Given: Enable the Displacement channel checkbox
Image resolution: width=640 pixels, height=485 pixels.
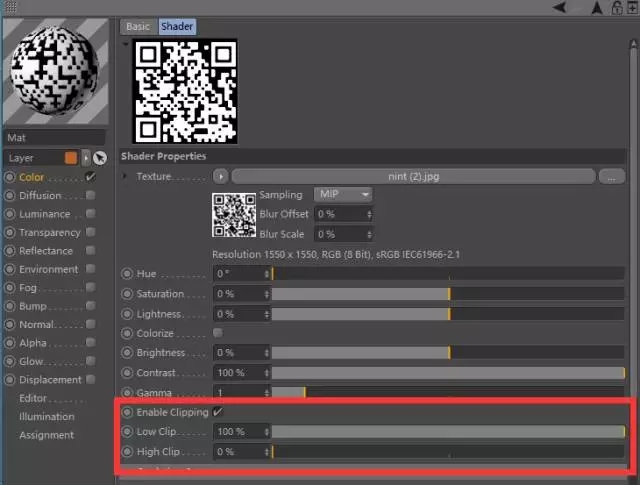Looking at the screenshot, I should click(91, 379).
